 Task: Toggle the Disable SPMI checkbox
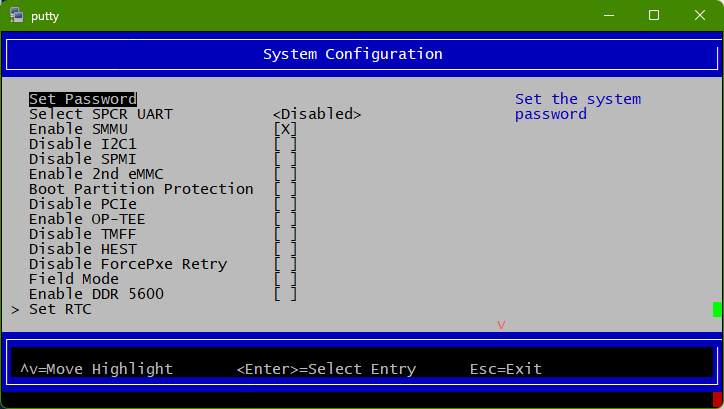point(285,159)
